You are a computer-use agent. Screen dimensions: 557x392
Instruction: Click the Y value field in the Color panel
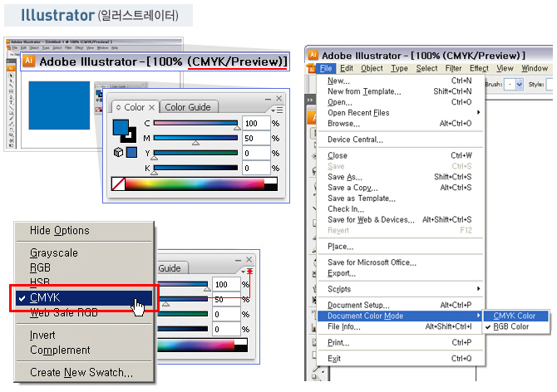pos(256,154)
